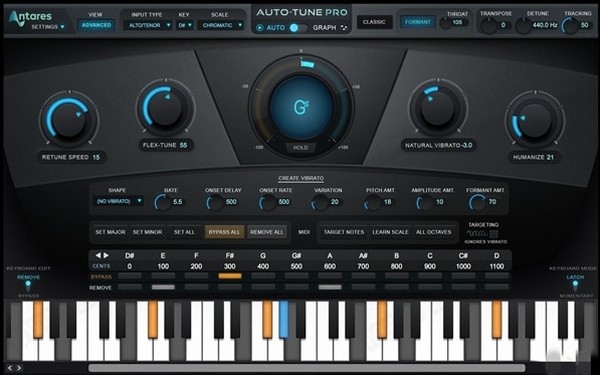The image size is (600, 375).
Task: Click the graph mode icon beside Graph
Action: (344, 28)
